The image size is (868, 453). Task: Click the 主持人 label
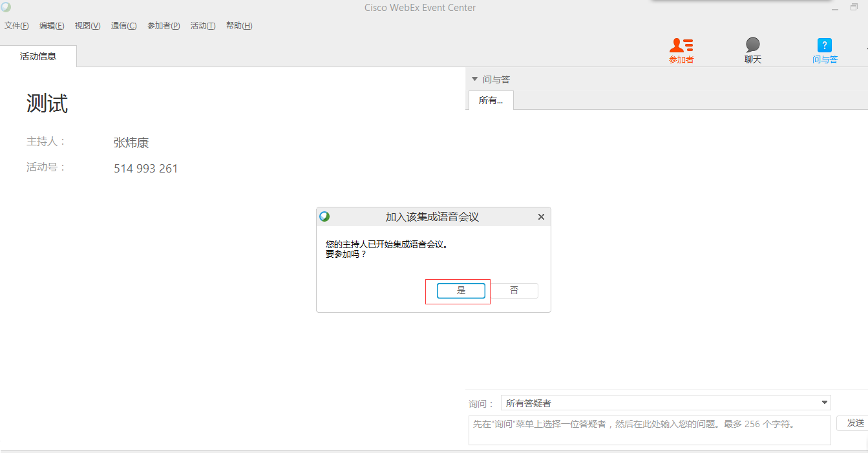click(46, 142)
